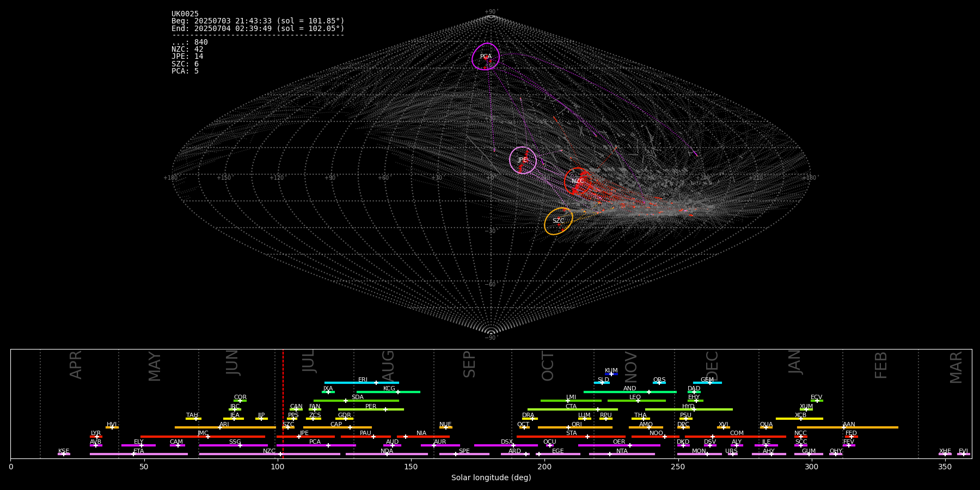980x490 pixels.
Task: Select the URS shower marker in the timeline
Action: coord(732,454)
